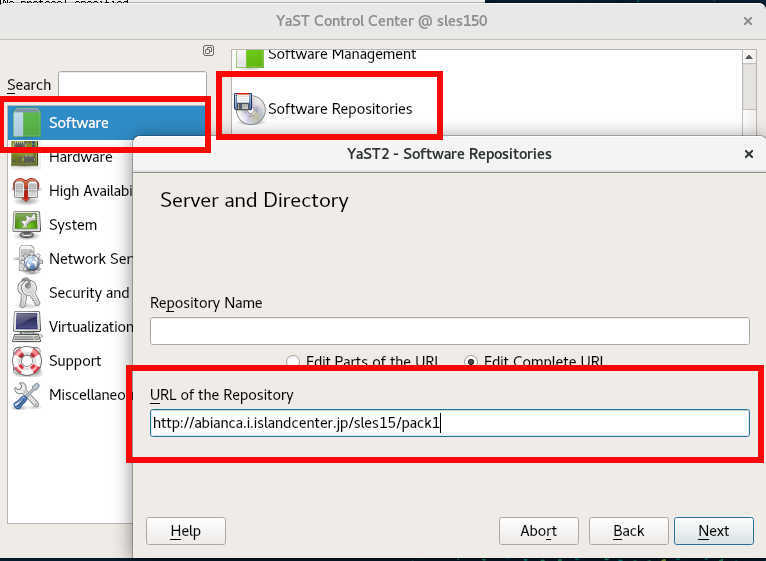Open the Miscellaneous tools icon
766x561 pixels.
click(26, 395)
